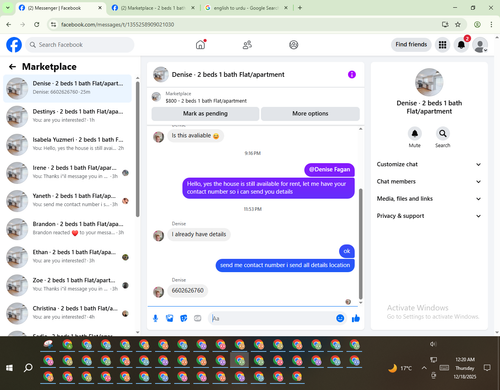Open the taskbar clock and date
The image size is (500, 390).
465,368
